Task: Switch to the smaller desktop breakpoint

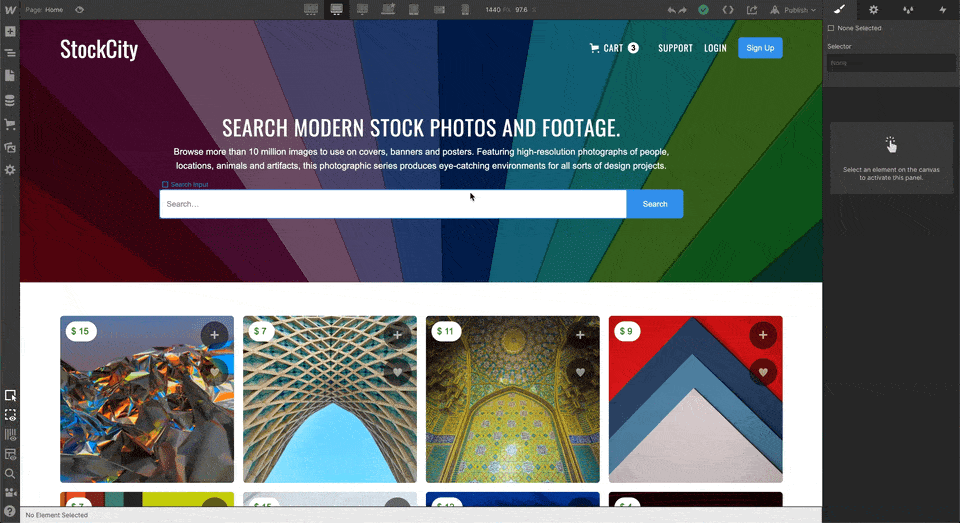Action: (362, 10)
